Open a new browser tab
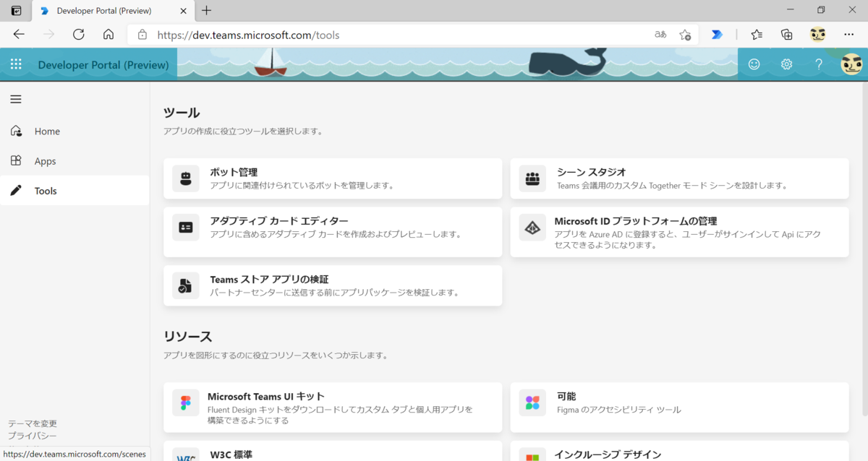 pos(207,10)
